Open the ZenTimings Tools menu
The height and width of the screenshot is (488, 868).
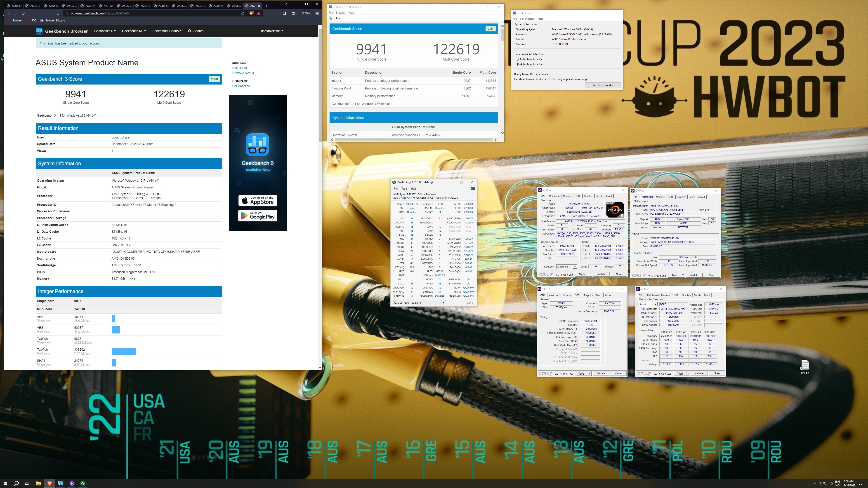404,189
